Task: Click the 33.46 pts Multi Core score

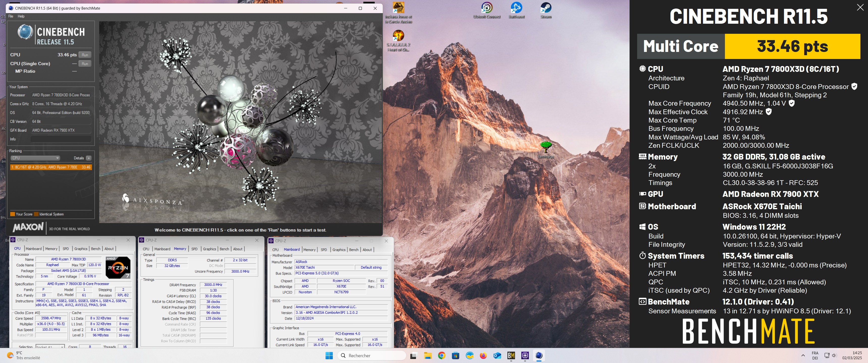Action: click(x=792, y=46)
